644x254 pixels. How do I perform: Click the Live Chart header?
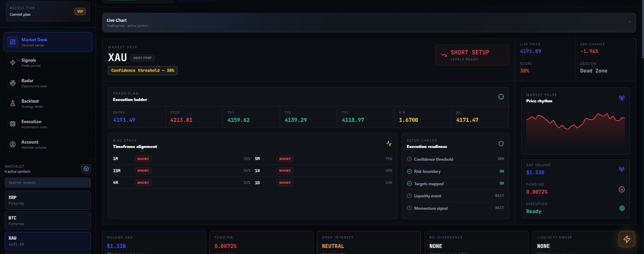(x=369, y=22)
